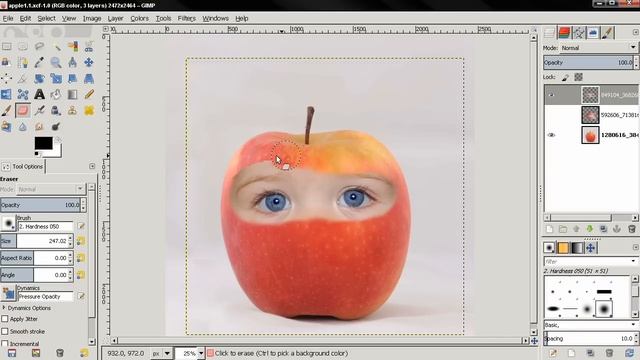Select the Fuzzy Select wand tool
This screenshot has height=360, width=640.
click(x=56, y=46)
